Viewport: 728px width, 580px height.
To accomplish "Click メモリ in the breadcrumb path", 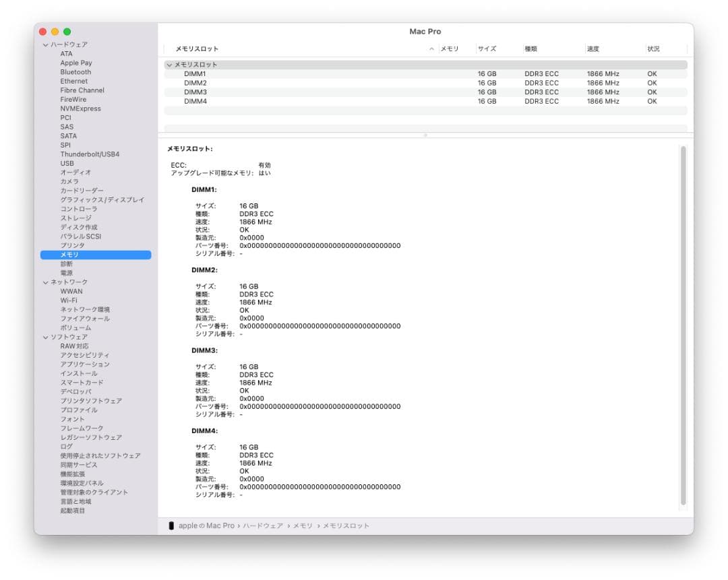I will click(303, 525).
